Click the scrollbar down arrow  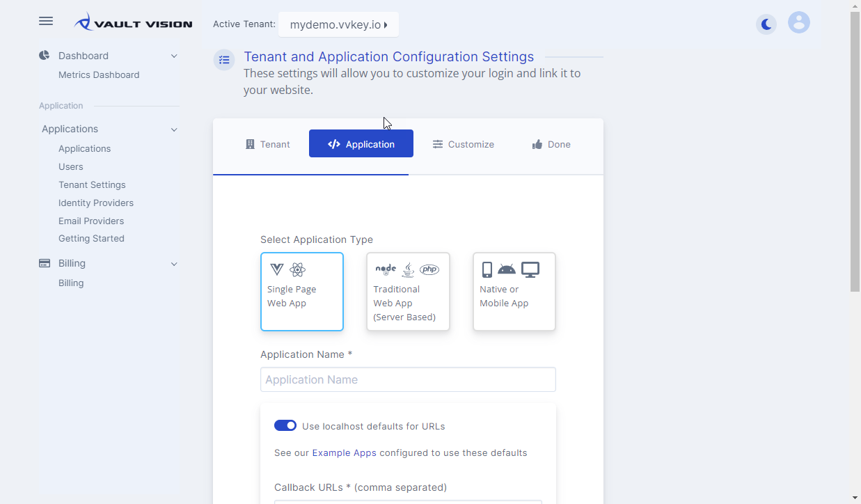855,498
